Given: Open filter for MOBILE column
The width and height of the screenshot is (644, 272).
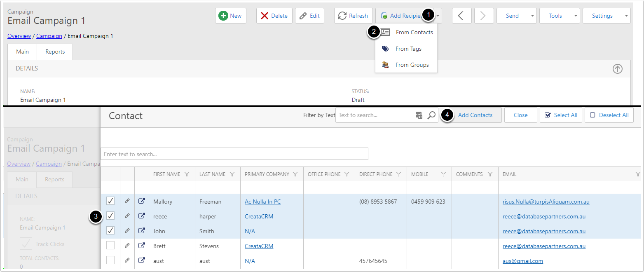Looking at the screenshot, I should click(x=444, y=174).
